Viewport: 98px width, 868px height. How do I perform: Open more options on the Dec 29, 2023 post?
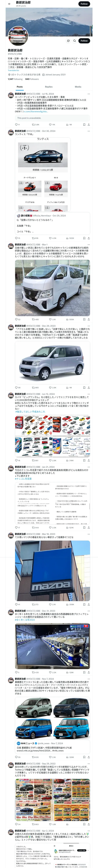(89, 326)
